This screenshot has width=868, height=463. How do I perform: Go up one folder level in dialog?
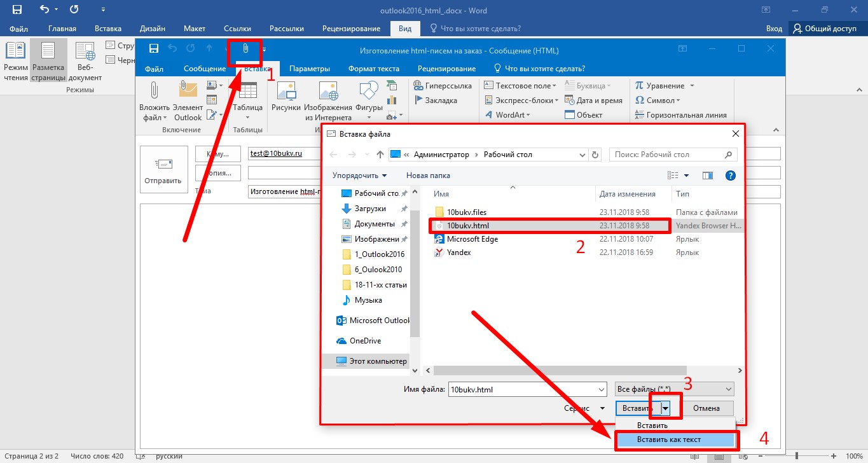coord(380,155)
